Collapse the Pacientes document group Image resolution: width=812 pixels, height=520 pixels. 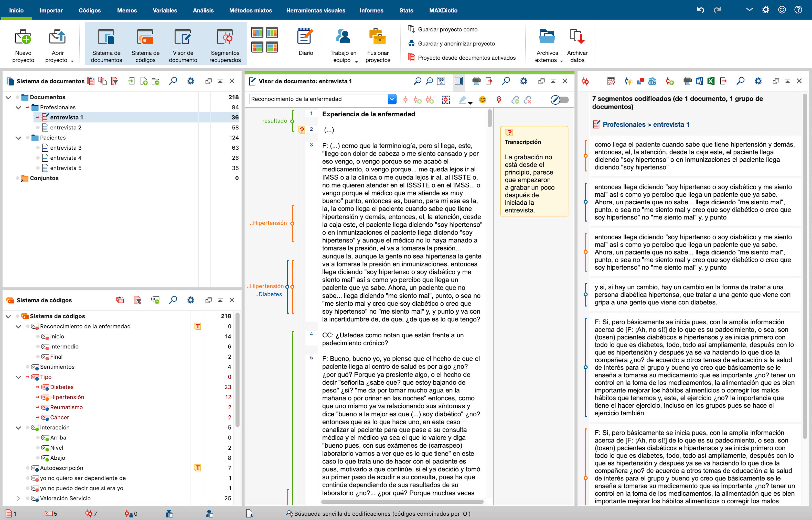pos(19,138)
